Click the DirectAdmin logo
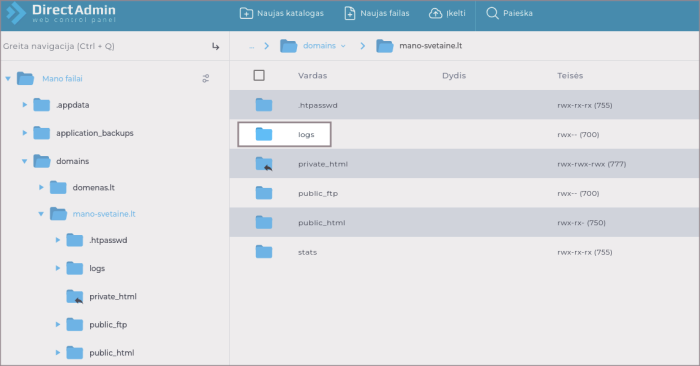Image resolution: width=700 pixels, height=366 pixels. point(61,13)
